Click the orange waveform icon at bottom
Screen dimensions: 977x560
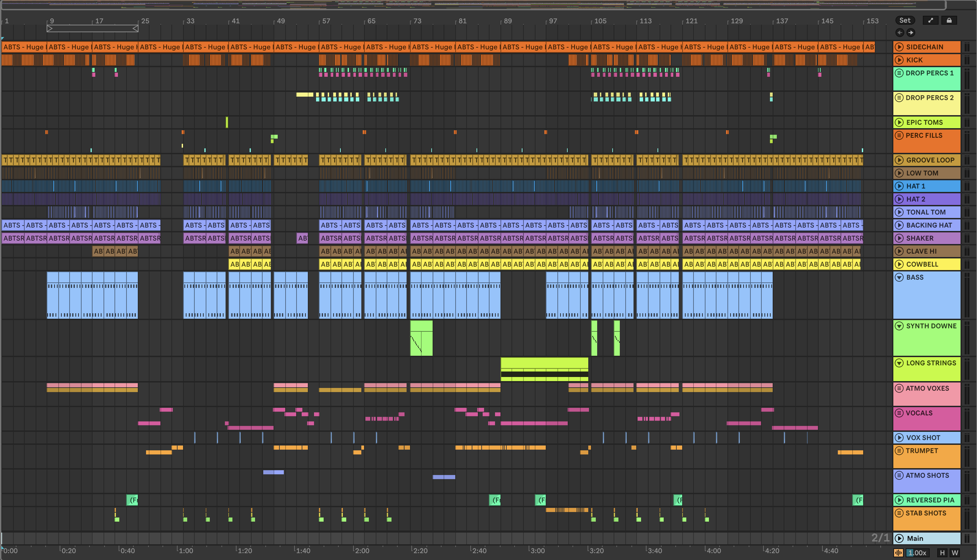[898, 553]
